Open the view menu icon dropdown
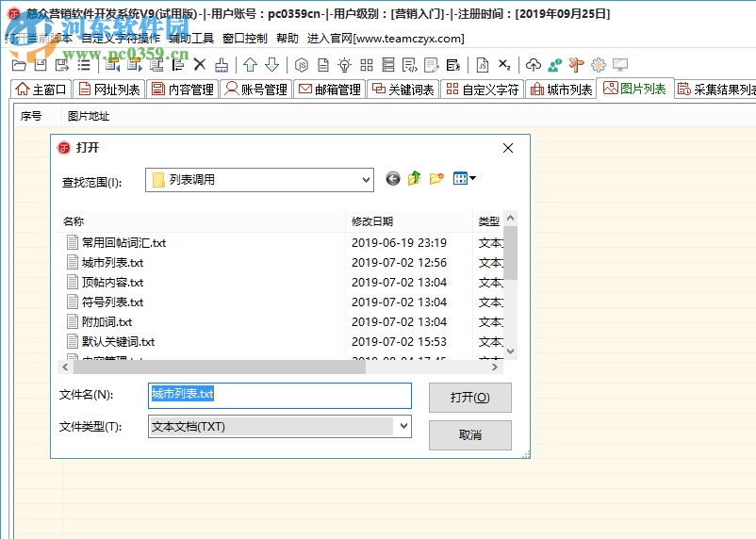This screenshot has width=756, height=539. [x=465, y=179]
